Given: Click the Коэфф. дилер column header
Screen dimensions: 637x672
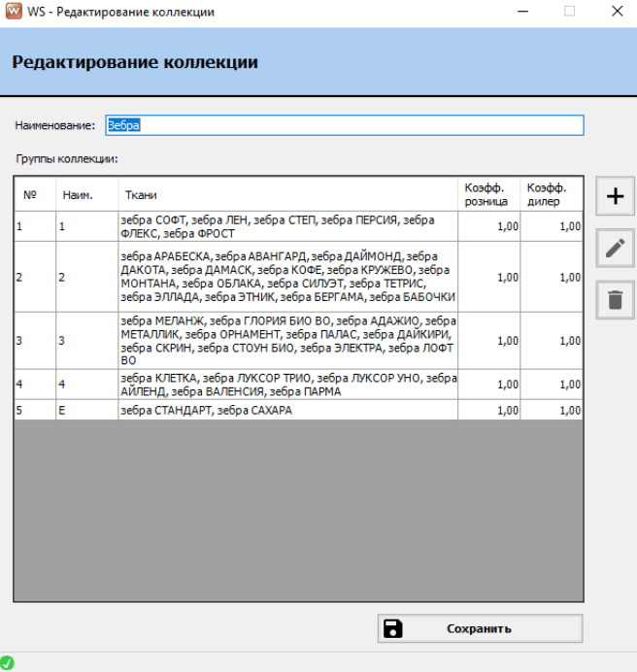Looking at the screenshot, I should [x=552, y=194].
